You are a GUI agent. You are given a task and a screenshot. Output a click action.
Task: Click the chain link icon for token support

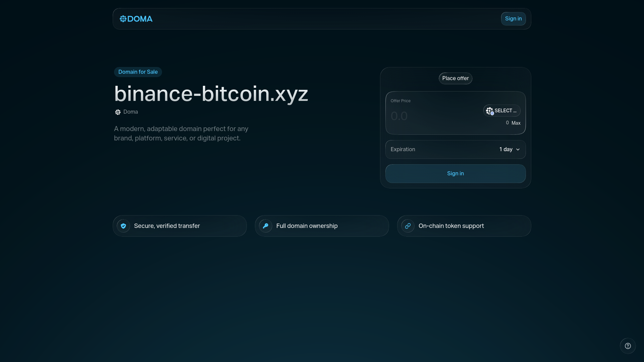pyautogui.click(x=408, y=226)
